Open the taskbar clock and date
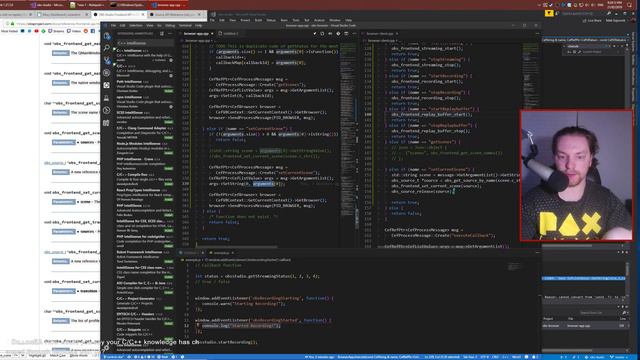The height and width of the screenshot is (360, 640). click(615, 5)
